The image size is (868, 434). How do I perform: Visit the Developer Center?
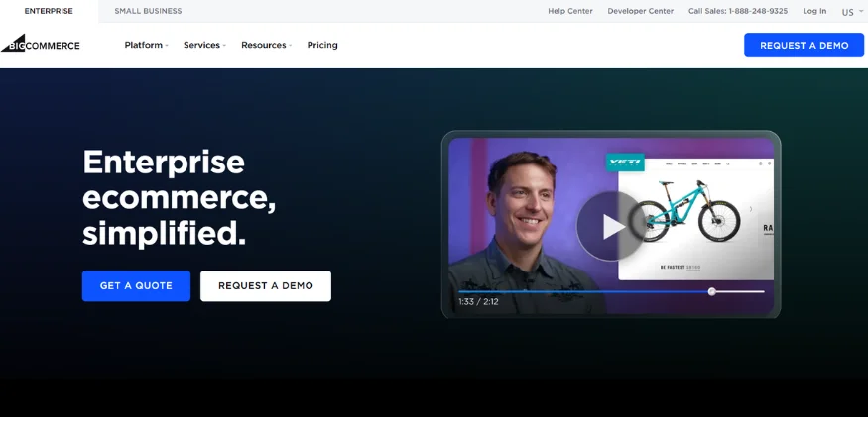pos(641,11)
